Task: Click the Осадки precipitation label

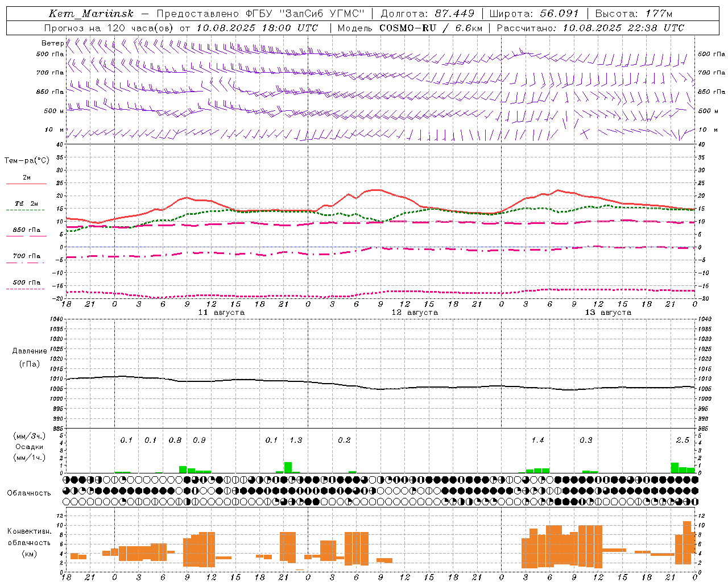Action: [x=29, y=447]
